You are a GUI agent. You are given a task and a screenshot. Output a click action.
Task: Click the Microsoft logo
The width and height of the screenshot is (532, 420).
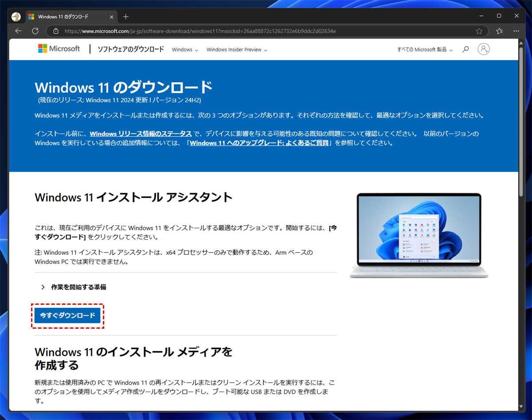coord(59,49)
